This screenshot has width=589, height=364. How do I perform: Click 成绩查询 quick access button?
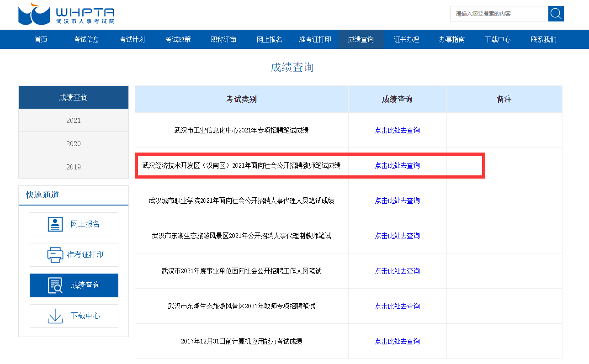74,285
